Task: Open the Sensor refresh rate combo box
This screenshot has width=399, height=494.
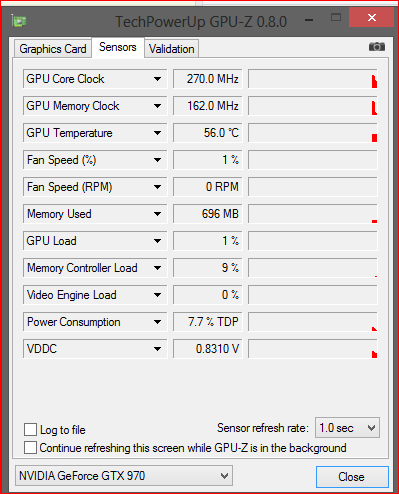Action: (x=347, y=428)
